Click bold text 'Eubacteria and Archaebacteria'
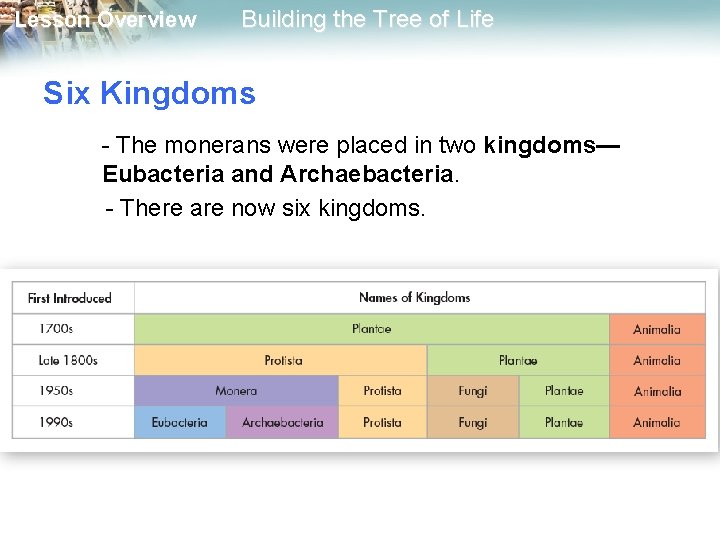Image resolution: width=720 pixels, height=540 pixels. click(x=278, y=174)
